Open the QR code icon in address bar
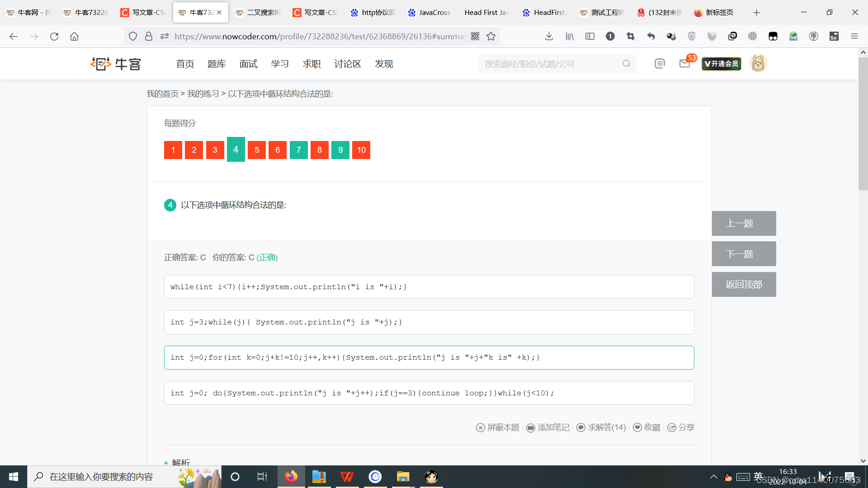 click(475, 37)
